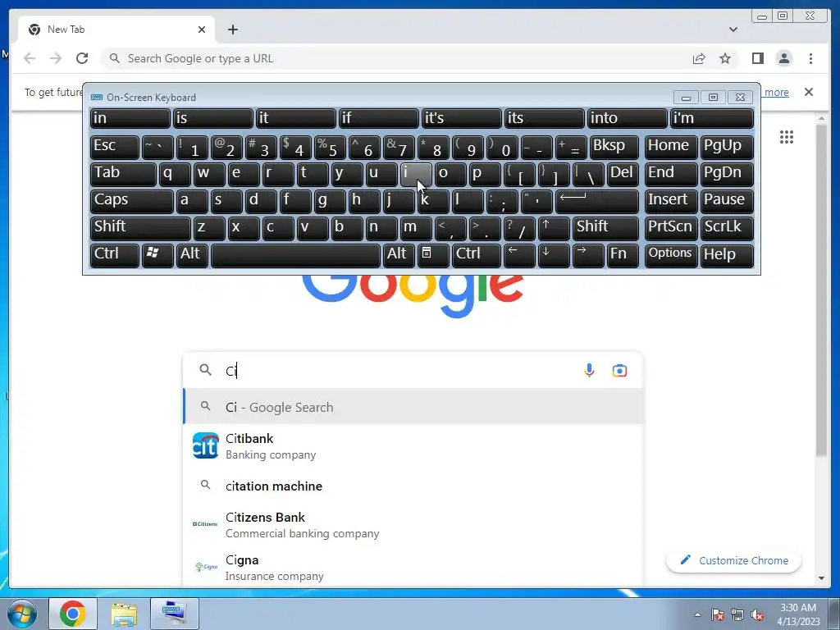The width and height of the screenshot is (840, 630).
Task: Select the Ci - Google Search suggestion
Action: 413,407
